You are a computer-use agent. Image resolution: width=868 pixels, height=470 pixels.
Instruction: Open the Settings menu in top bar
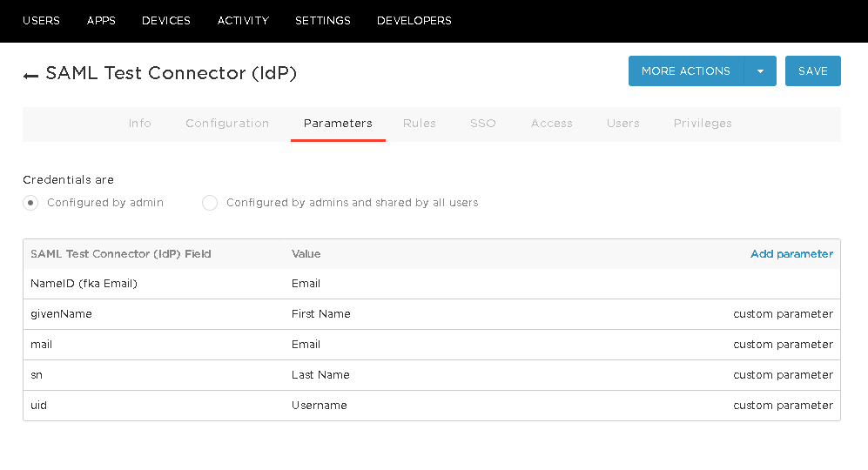coord(322,21)
